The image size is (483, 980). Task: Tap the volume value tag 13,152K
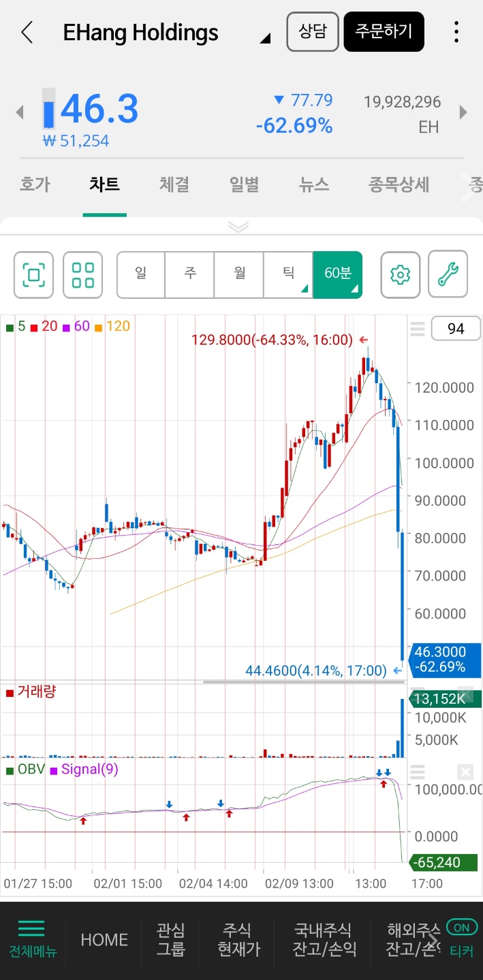coord(444,699)
